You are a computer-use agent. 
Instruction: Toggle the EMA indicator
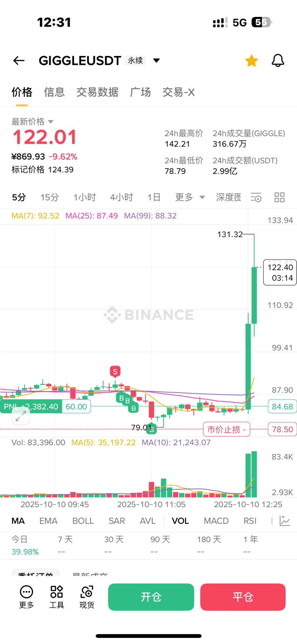[48, 521]
